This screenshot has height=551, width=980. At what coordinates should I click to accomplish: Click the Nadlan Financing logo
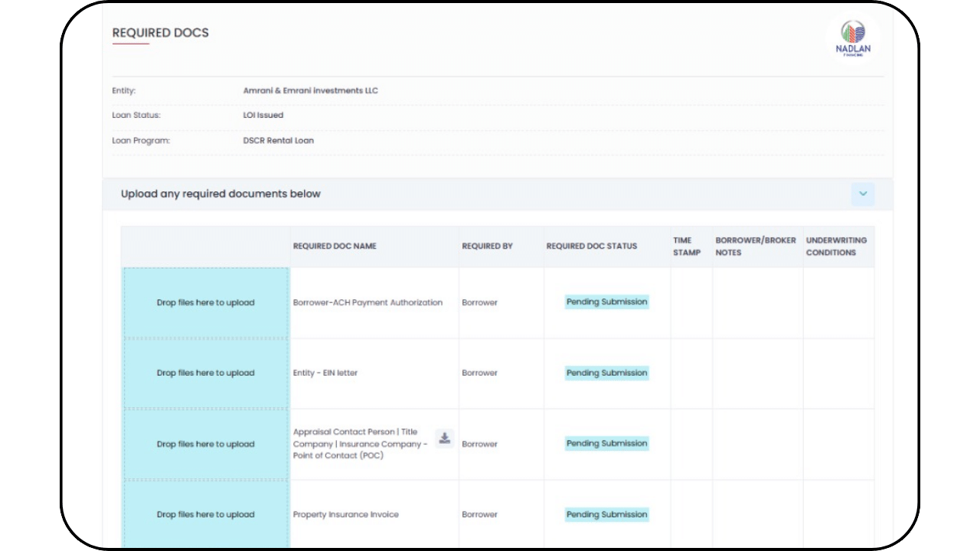tap(852, 37)
